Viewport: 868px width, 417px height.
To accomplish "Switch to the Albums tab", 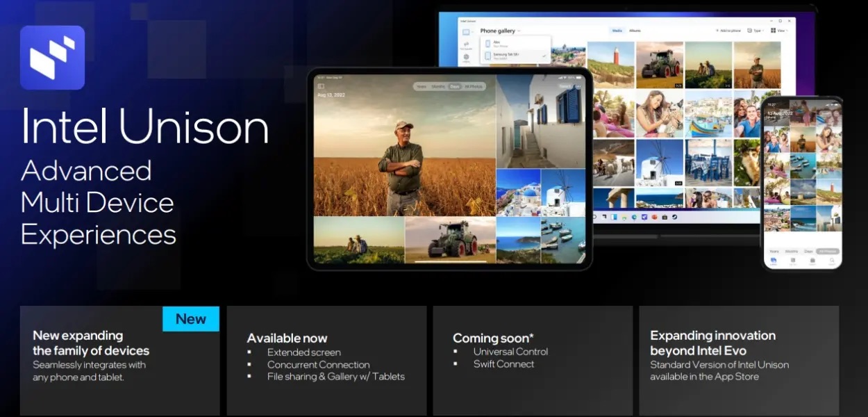I will pyautogui.click(x=635, y=31).
